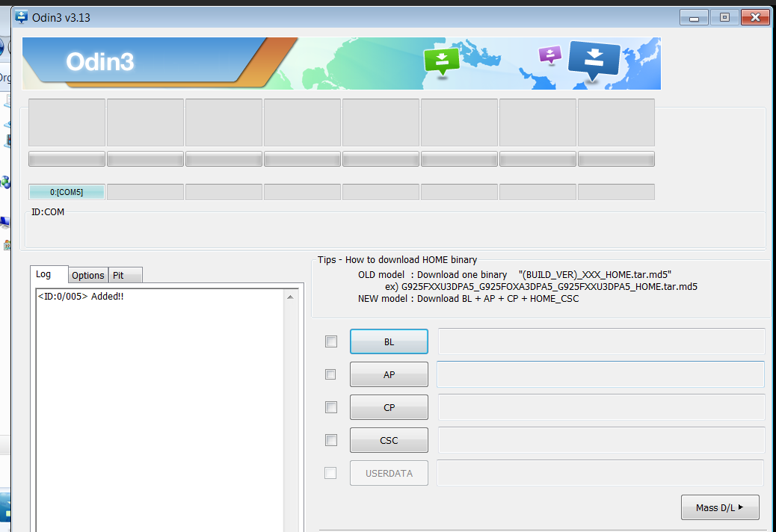The width and height of the screenshot is (776, 532).
Task: Open the Pit tab
Action: pos(125,276)
